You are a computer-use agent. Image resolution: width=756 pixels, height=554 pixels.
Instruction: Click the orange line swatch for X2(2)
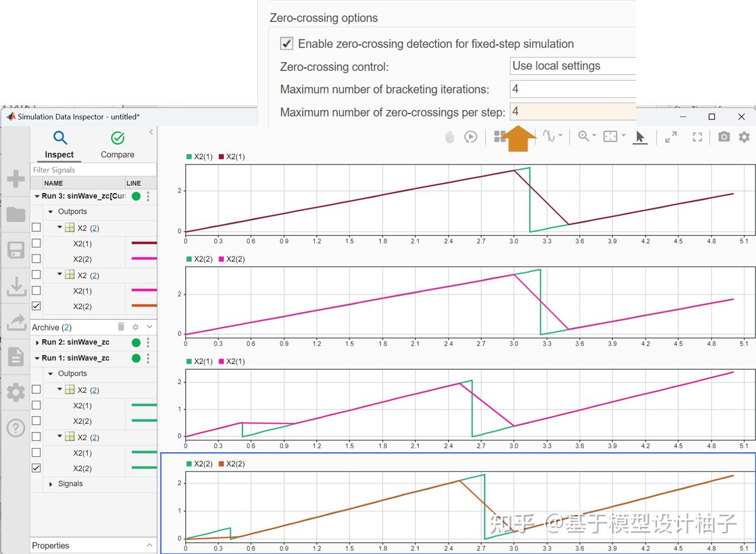tap(144, 306)
